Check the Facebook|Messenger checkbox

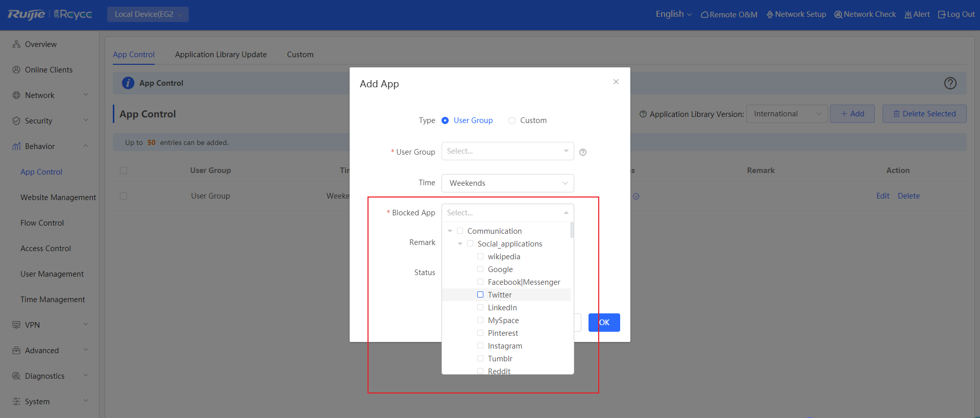point(480,282)
